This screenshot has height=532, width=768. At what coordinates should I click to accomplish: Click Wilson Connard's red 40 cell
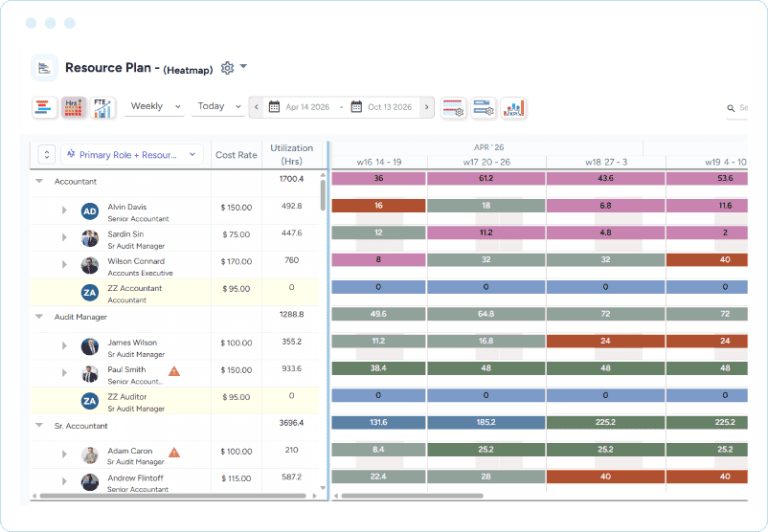coord(707,259)
